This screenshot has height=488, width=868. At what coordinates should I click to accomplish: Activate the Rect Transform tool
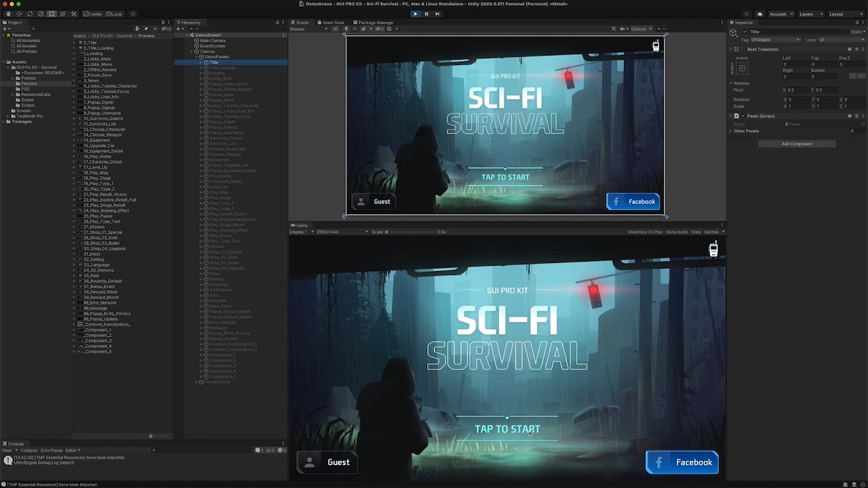52,14
